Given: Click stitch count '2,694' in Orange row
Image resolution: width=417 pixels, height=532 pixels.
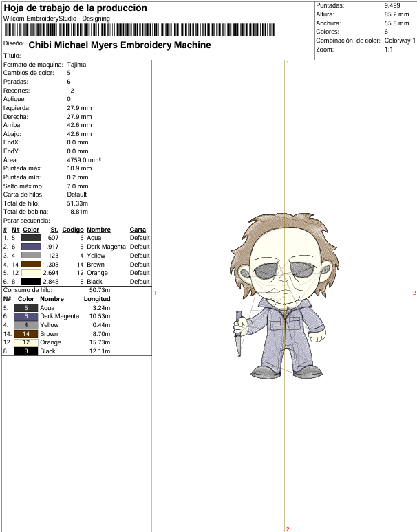Looking at the screenshot, I should pyautogui.click(x=51, y=273).
